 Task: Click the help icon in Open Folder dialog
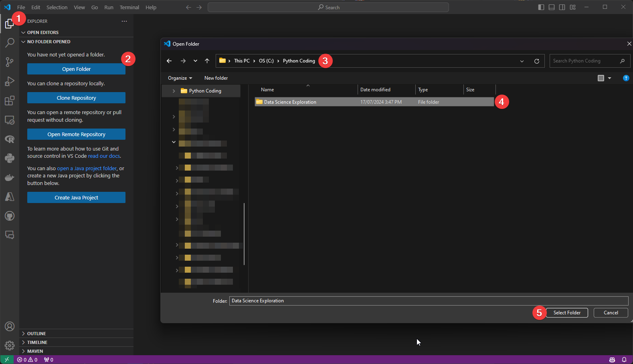626,78
